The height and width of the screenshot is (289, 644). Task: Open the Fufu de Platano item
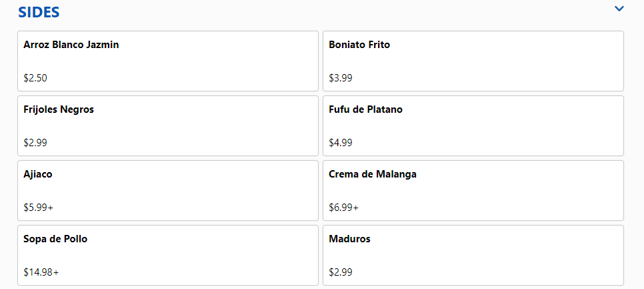click(473, 125)
